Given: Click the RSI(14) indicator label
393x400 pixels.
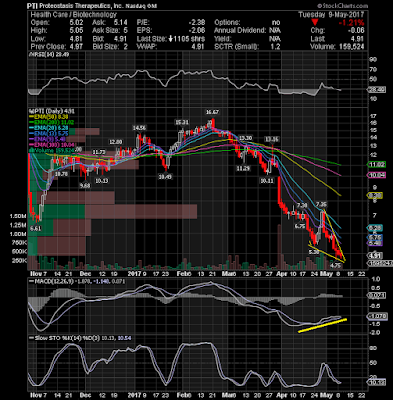Looking at the screenshot, I should (x=49, y=54).
